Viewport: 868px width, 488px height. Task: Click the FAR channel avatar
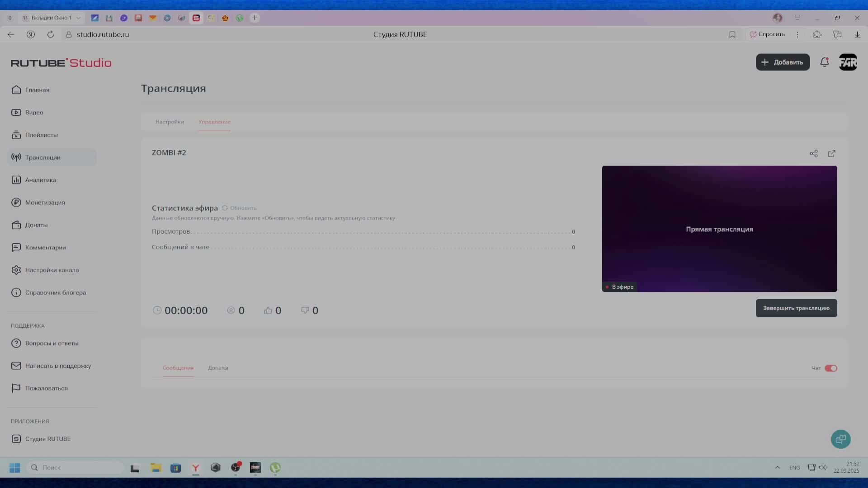click(848, 62)
